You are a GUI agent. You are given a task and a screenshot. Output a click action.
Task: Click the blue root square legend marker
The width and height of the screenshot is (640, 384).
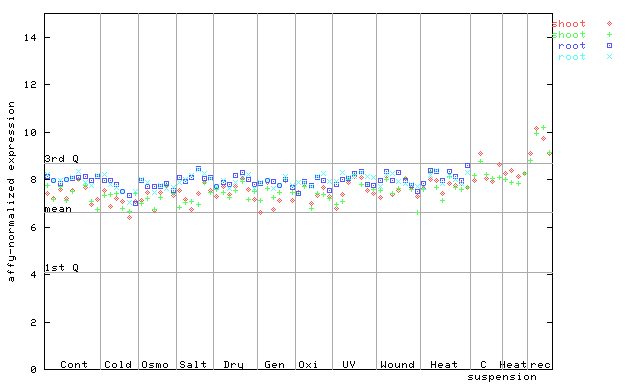pyautogui.click(x=609, y=46)
